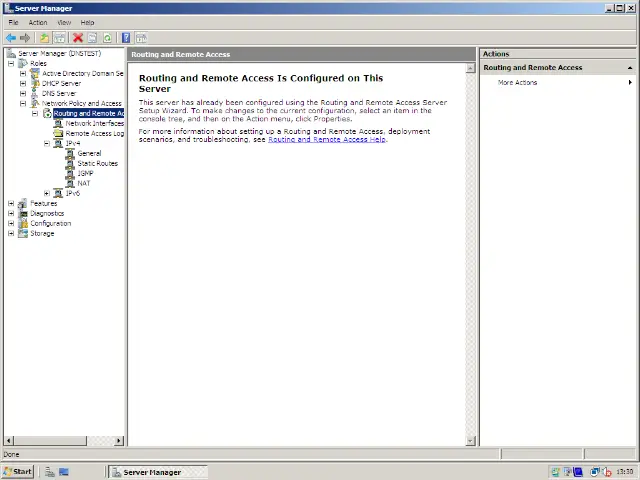Click the blue Back arrow in toolbar

[11, 38]
